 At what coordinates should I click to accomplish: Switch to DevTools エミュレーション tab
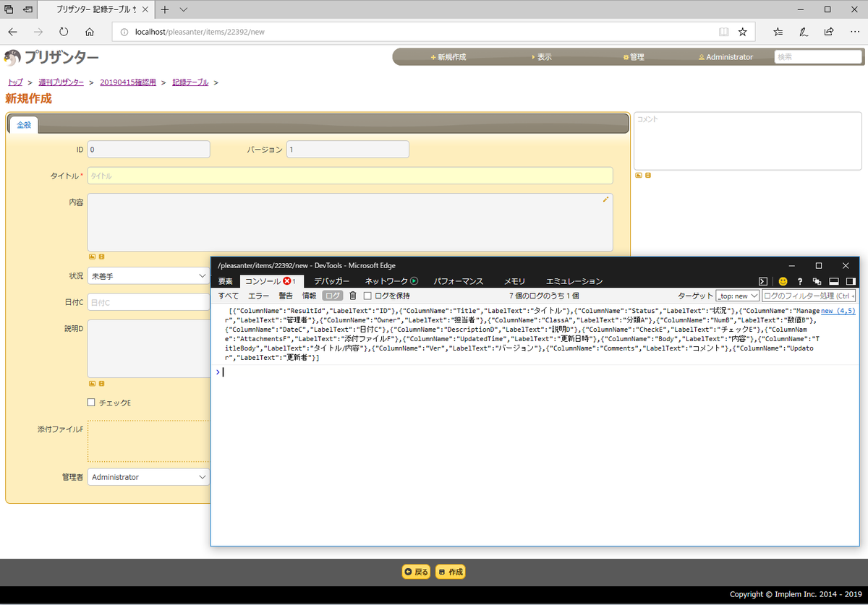[x=574, y=281]
